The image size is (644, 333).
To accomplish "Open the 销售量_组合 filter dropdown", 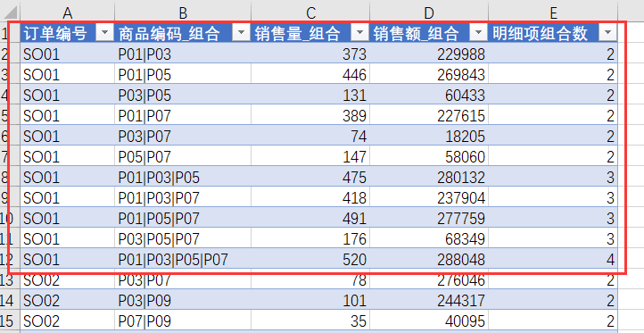I will 359,33.
